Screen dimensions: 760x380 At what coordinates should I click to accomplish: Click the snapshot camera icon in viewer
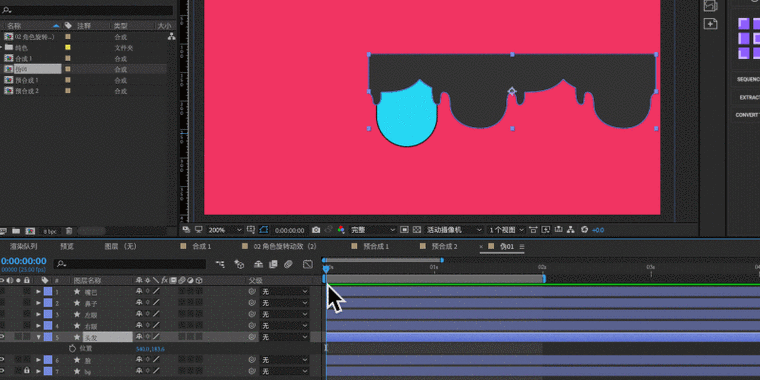pyautogui.click(x=316, y=230)
